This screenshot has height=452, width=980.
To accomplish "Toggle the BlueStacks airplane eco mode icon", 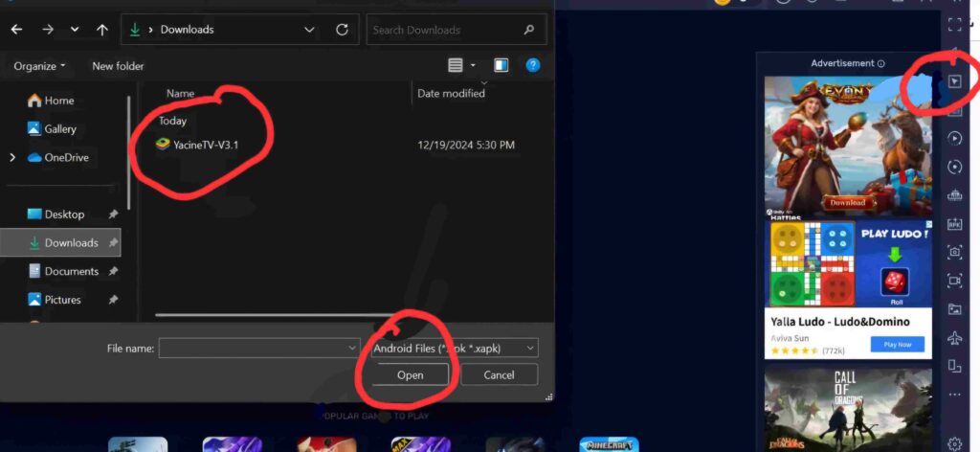I will 954,338.
